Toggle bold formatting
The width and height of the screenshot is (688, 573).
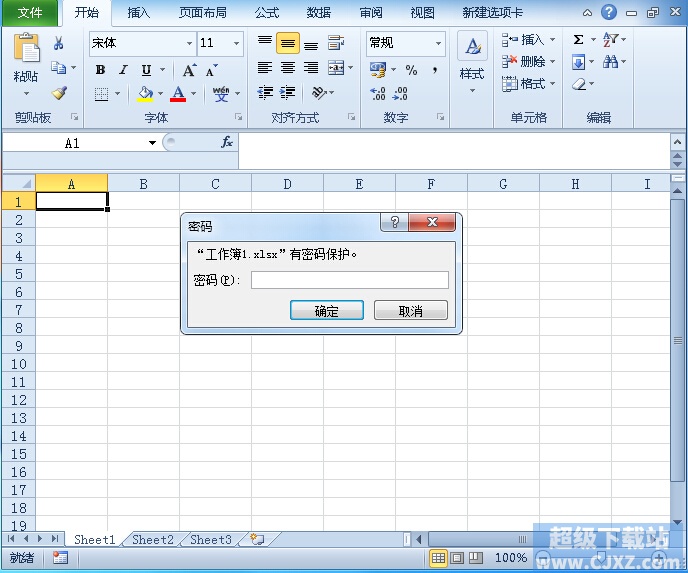tap(100, 70)
